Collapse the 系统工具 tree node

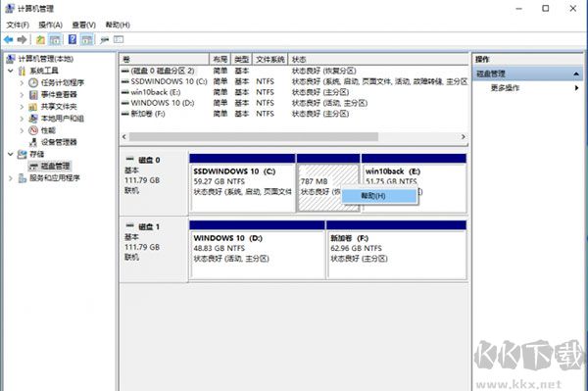(x=11, y=71)
